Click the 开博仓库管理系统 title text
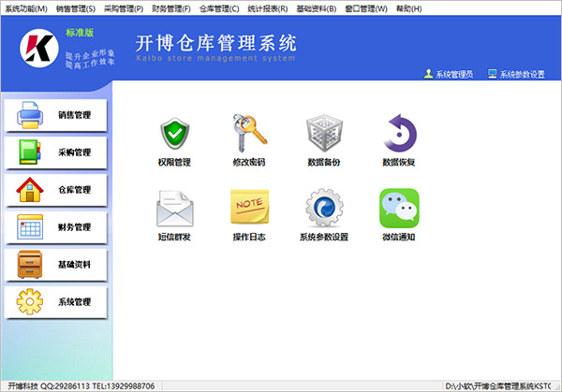This screenshot has width=562, height=392. tap(216, 43)
